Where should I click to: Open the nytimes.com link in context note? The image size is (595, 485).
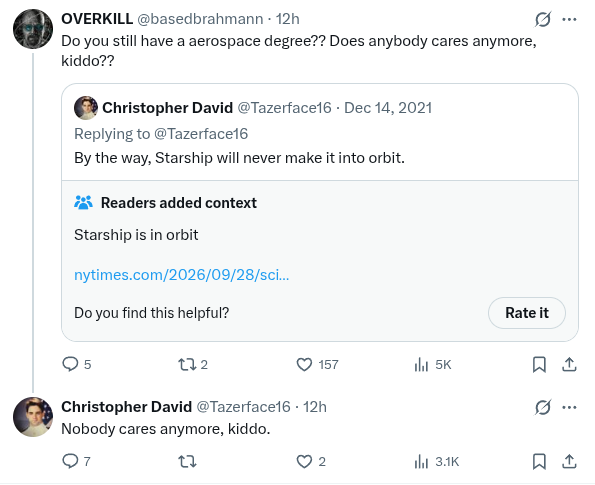pyautogui.click(x=181, y=275)
